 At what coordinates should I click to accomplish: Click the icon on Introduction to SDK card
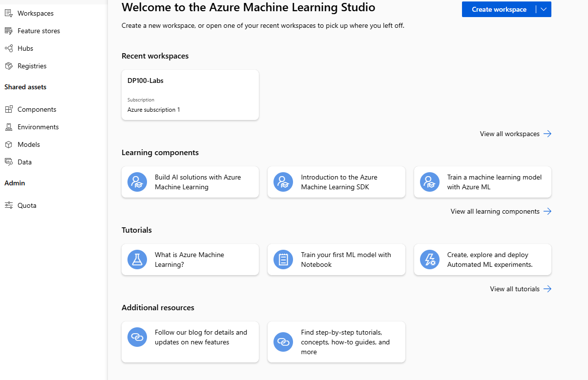coord(283,182)
